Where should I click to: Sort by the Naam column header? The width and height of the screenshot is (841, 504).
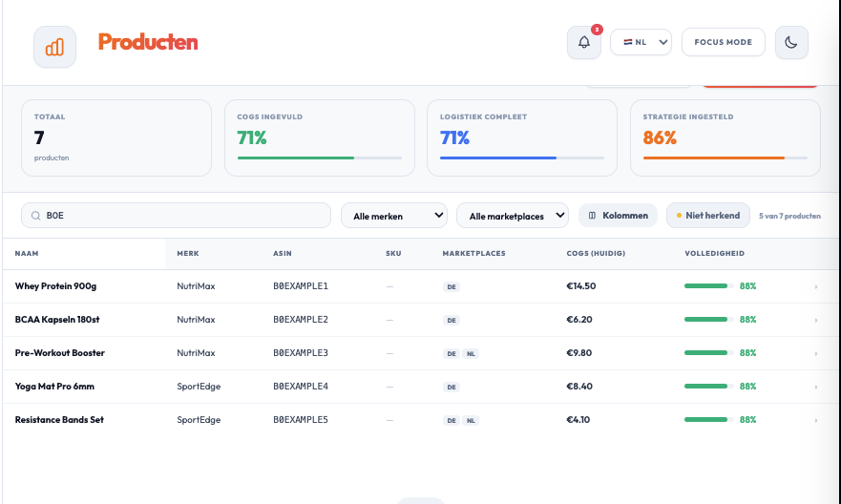27,254
